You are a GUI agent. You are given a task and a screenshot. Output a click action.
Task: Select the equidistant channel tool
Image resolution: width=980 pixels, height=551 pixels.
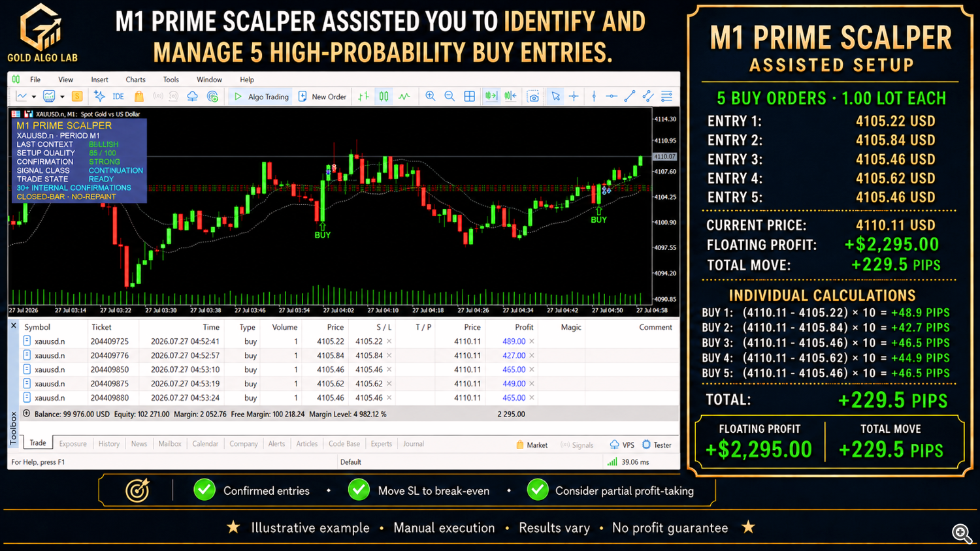[x=648, y=97]
